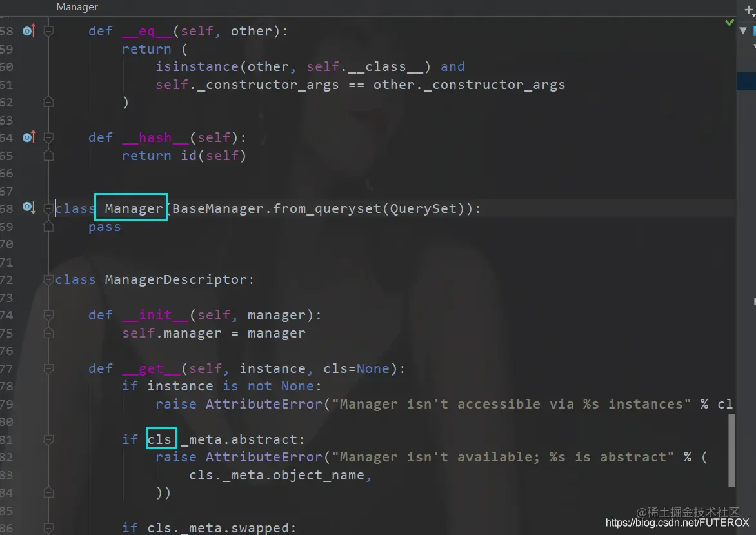
Task: Collapse the class Manager fold marker
Action: point(48,208)
